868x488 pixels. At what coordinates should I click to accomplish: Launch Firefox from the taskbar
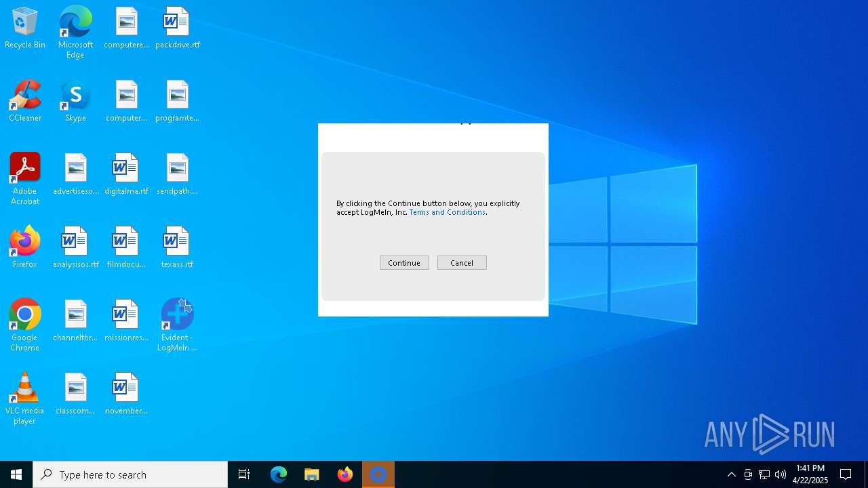click(345, 474)
